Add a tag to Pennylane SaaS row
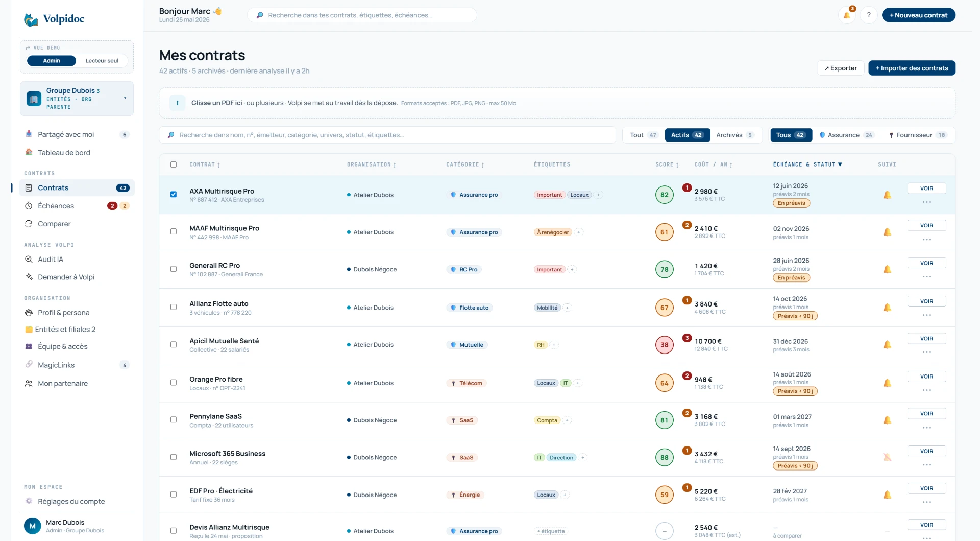 (567, 420)
